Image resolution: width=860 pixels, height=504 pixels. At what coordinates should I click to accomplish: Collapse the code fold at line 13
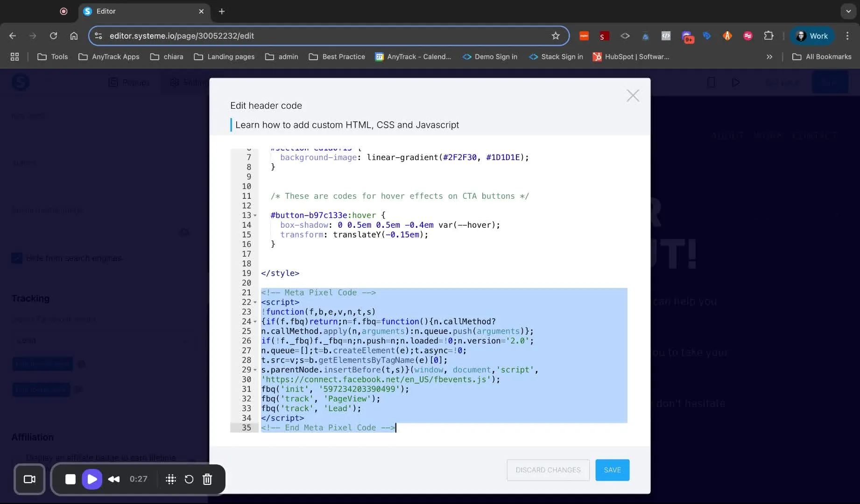[255, 215]
